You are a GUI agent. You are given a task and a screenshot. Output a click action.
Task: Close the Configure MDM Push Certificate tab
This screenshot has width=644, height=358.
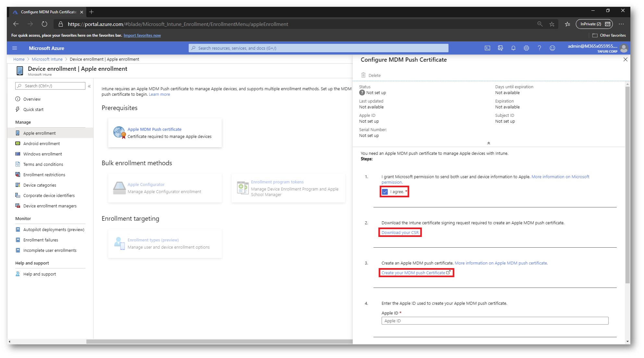click(x=81, y=12)
